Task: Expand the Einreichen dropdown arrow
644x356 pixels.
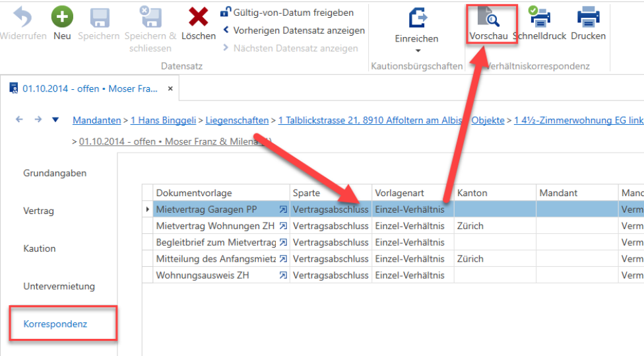Action: coord(418,51)
